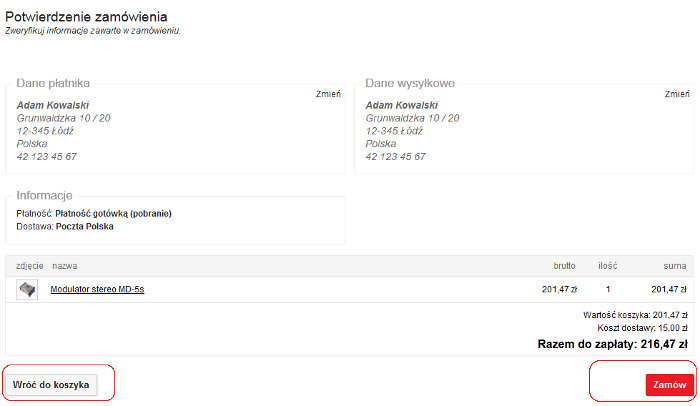
Task: Confirm the order with the red Zamów button
Action: coord(670,385)
